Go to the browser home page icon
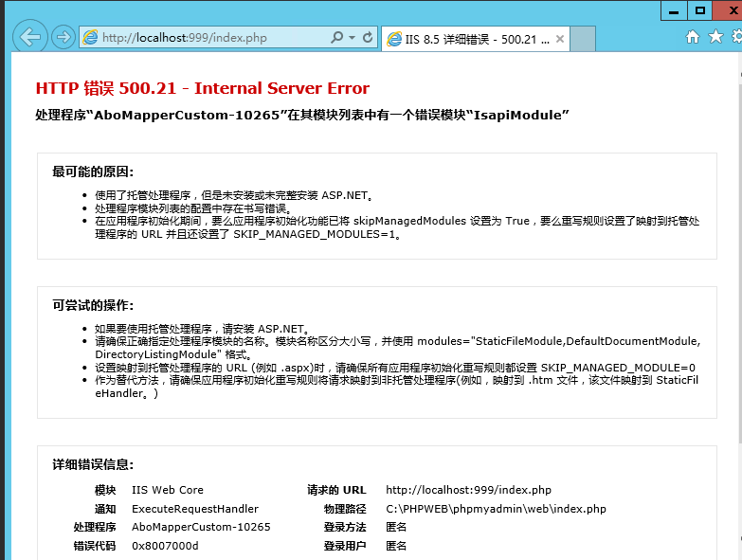The height and width of the screenshot is (560, 742). click(x=693, y=37)
